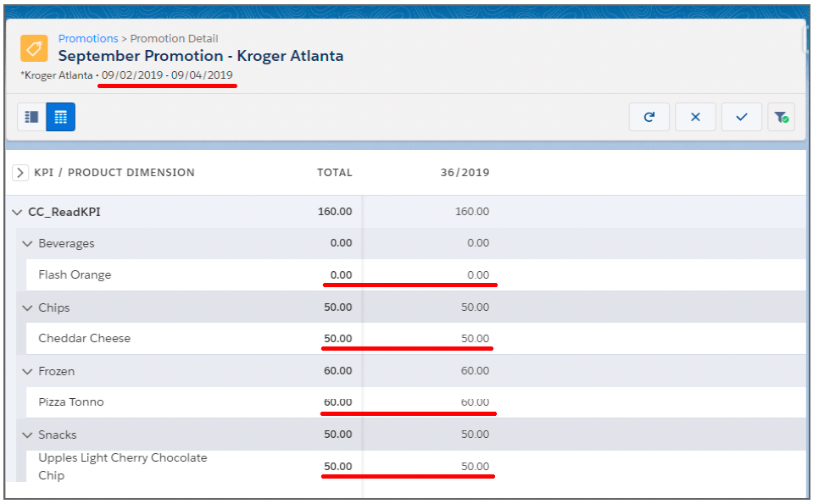Click the 36/2019 week column header
This screenshot has height=504, width=813.
pyautogui.click(x=465, y=173)
